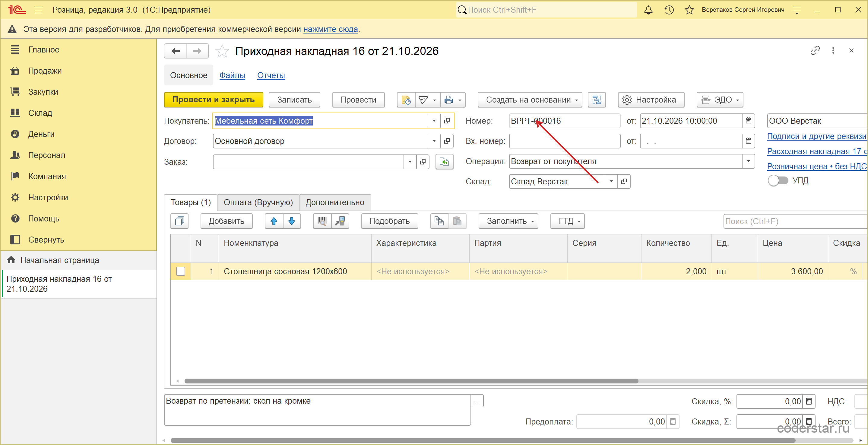Open Склад section in sidebar
The image size is (868, 445).
tap(40, 113)
